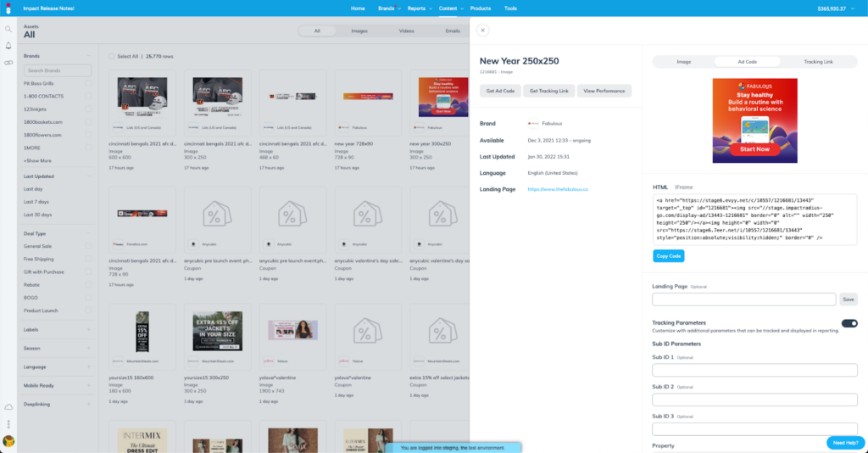Click the cloud icon in left sidebar
868x453 pixels.
tap(8, 408)
